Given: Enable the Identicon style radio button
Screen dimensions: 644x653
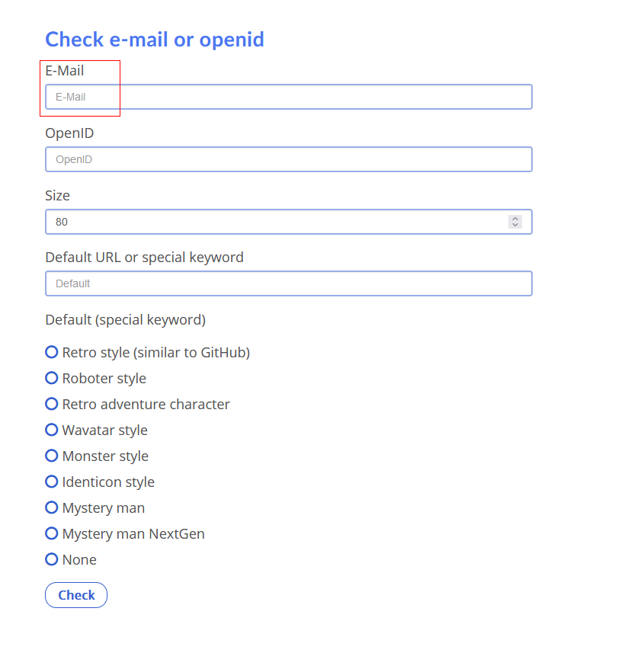Looking at the screenshot, I should coord(52,482).
